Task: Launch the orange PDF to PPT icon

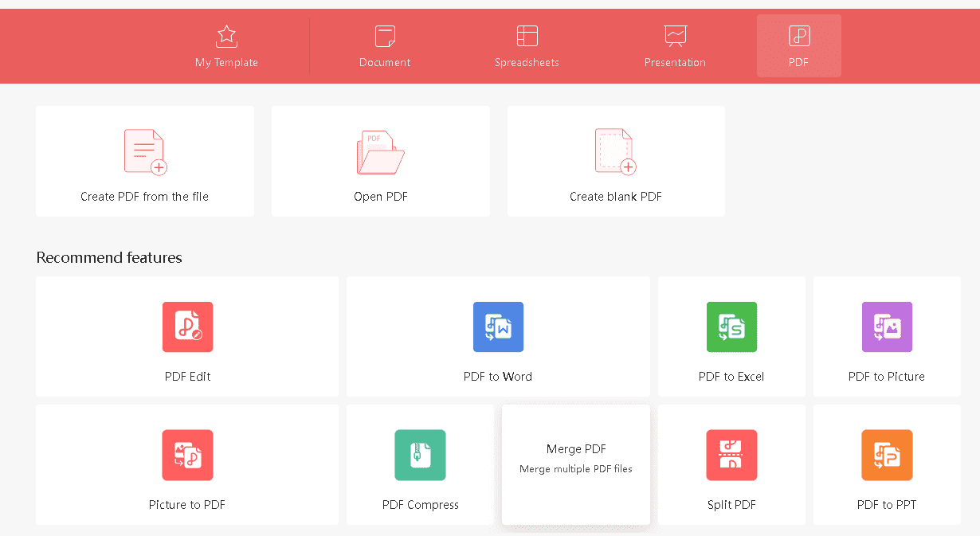Action: point(887,455)
